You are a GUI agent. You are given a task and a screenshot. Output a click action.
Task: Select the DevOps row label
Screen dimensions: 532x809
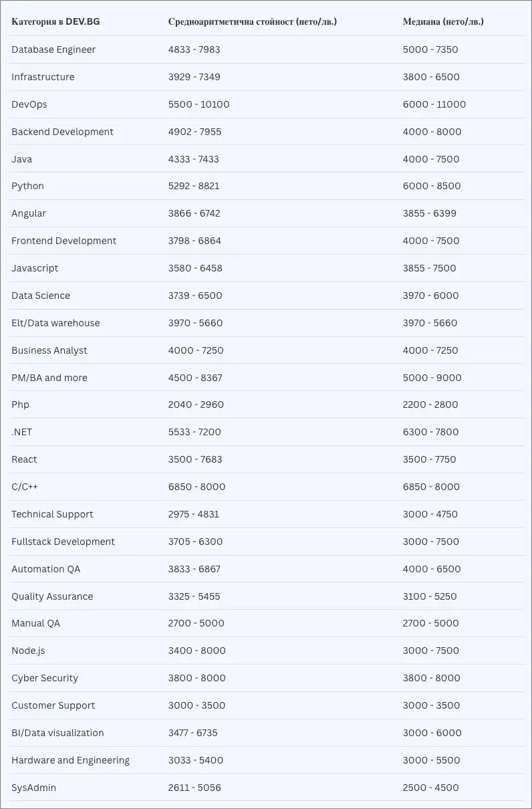point(29,104)
